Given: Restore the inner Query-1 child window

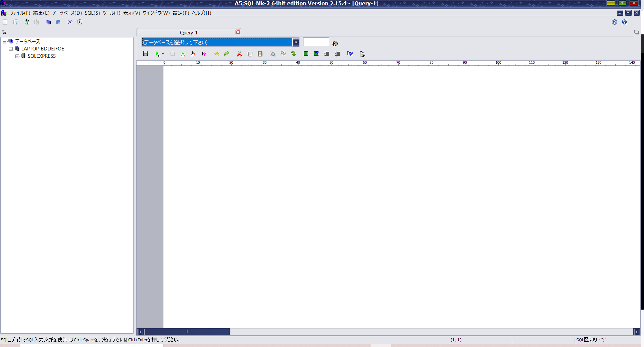Looking at the screenshot, I should coord(628,13).
